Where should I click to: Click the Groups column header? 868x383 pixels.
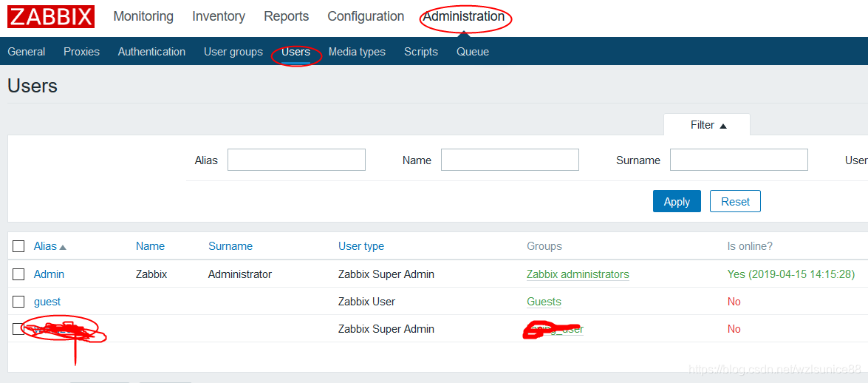point(544,246)
